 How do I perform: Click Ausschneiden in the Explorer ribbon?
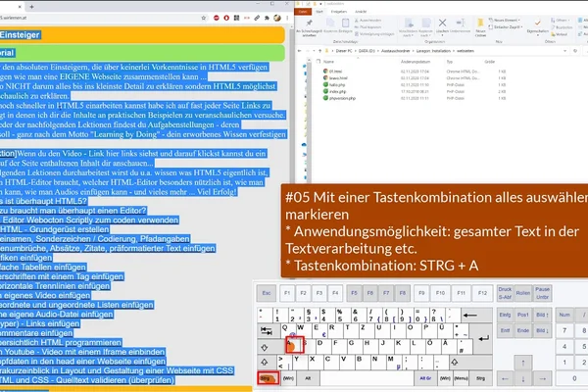(367, 21)
